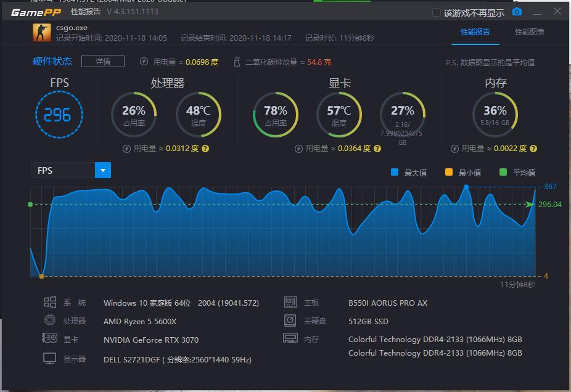Viewport: 571px width, 392px height.
Task: Click the blue arrow on the FPS selector
Action: (x=102, y=170)
